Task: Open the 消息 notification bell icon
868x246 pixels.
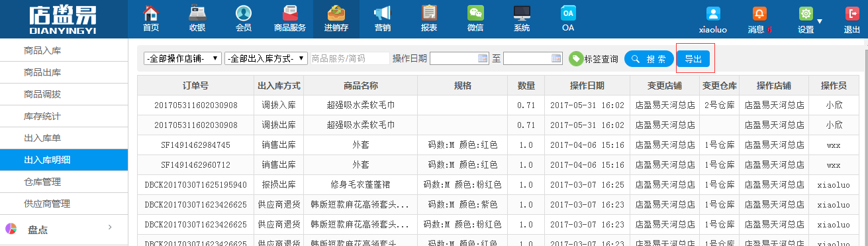Action: click(x=759, y=13)
